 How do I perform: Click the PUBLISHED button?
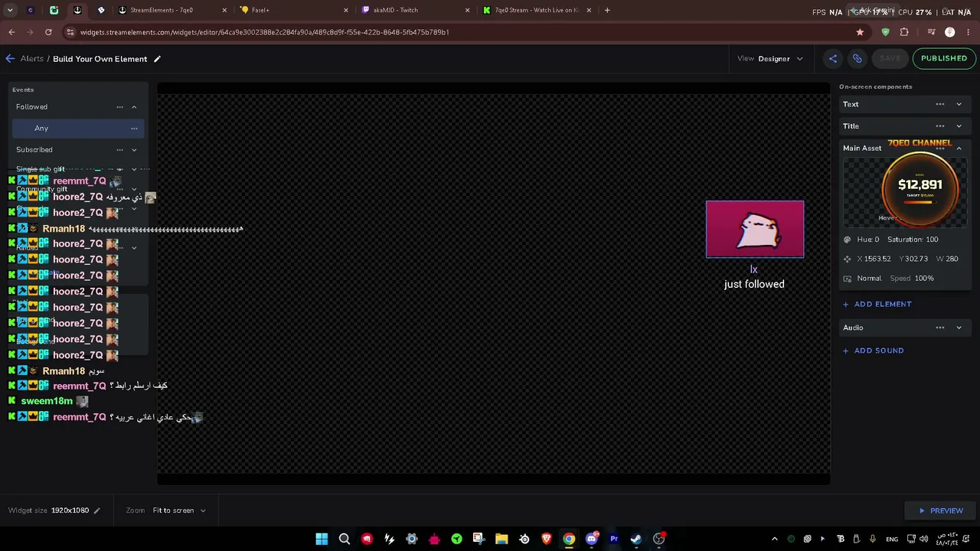(x=944, y=59)
